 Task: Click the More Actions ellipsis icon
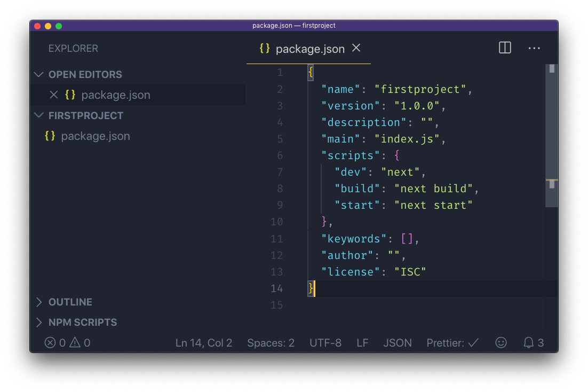534,48
